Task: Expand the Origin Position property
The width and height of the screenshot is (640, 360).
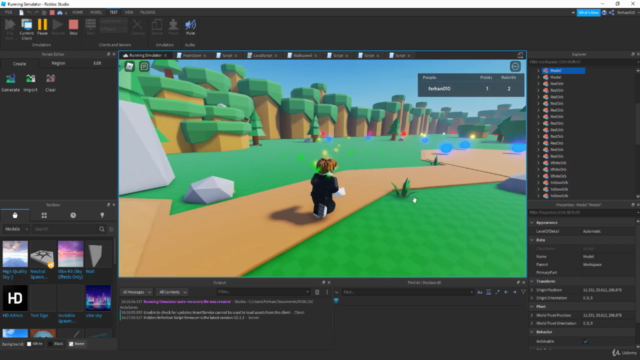Action: [532, 290]
